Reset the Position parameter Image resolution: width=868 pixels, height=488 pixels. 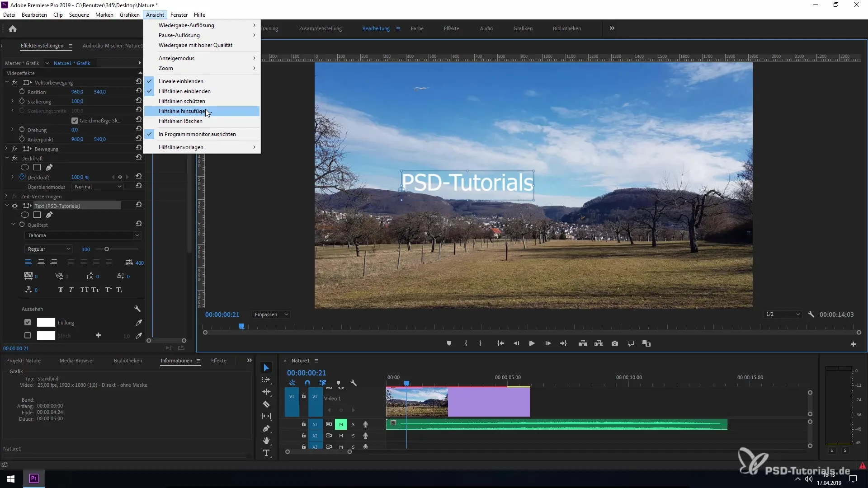pos(138,91)
